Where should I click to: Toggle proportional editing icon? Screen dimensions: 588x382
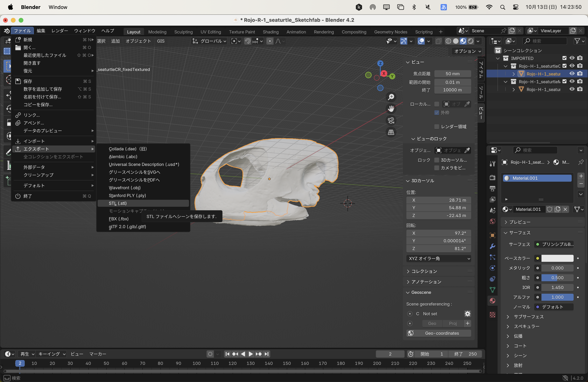270,41
